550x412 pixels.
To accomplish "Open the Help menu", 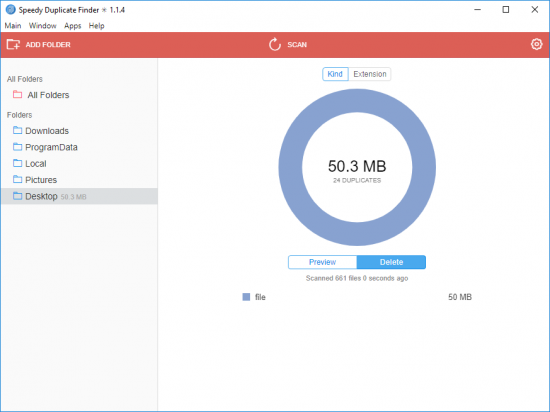I will [96, 26].
